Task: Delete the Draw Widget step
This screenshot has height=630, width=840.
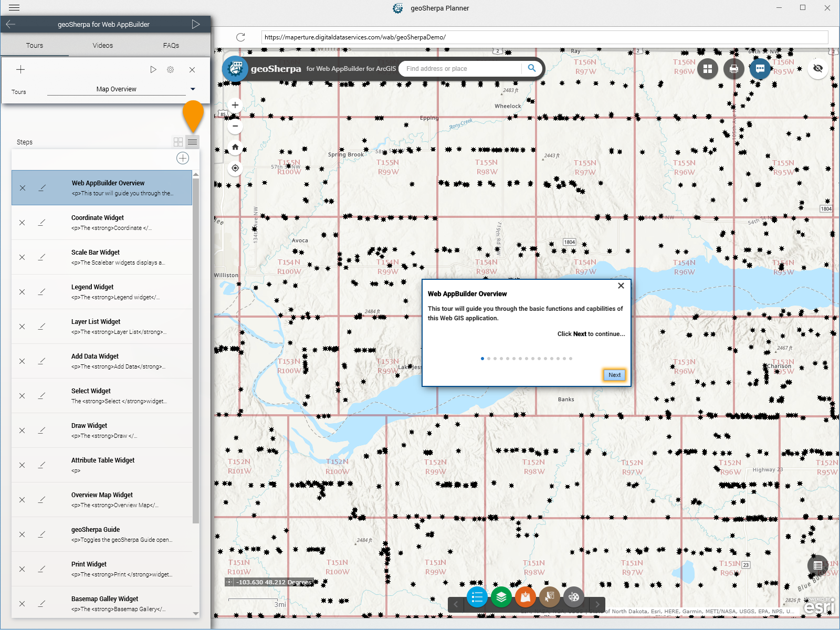Action: tap(22, 430)
